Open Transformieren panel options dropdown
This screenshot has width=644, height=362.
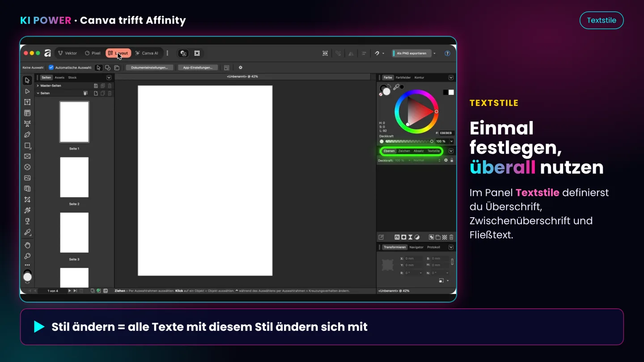click(x=451, y=247)
